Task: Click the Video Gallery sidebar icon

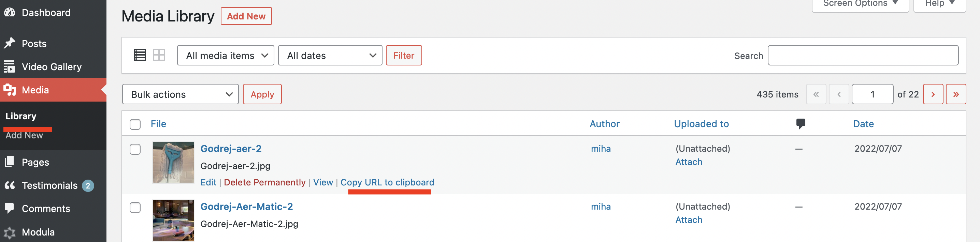Action: [10, 67]
